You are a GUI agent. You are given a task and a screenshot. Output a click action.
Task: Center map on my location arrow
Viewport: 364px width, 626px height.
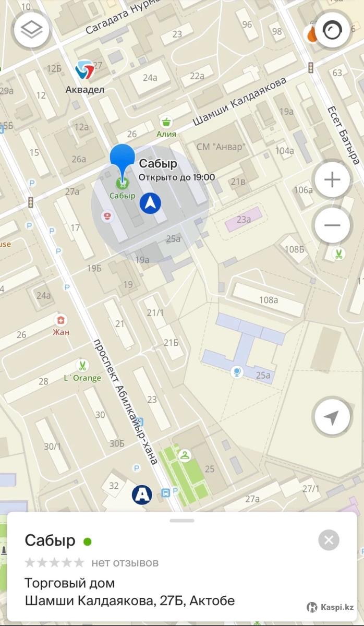(x=332, y=417)
